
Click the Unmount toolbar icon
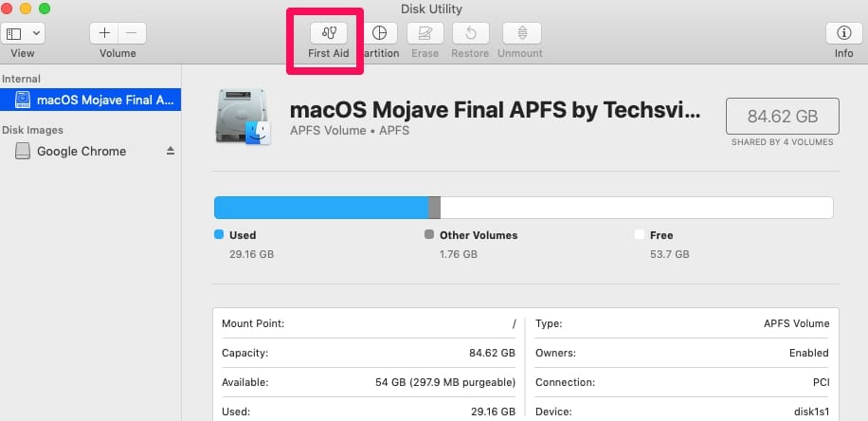point(521,33)
